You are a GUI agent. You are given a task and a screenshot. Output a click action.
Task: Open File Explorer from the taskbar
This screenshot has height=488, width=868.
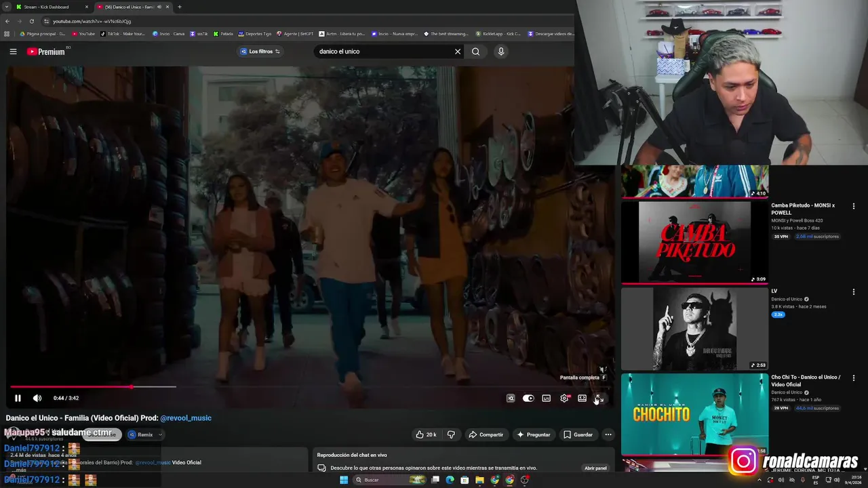tap(479, 480)
